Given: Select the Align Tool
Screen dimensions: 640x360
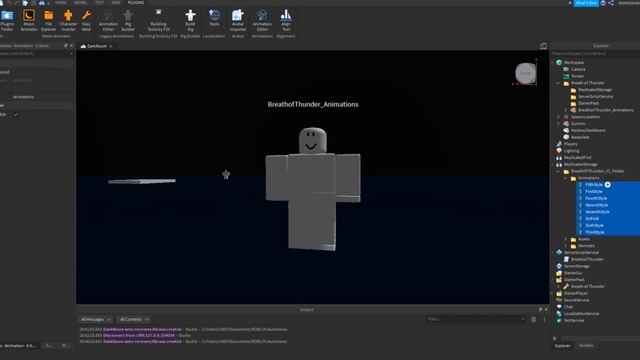Looking at the screenshot, I should click(x=286, y=20).
